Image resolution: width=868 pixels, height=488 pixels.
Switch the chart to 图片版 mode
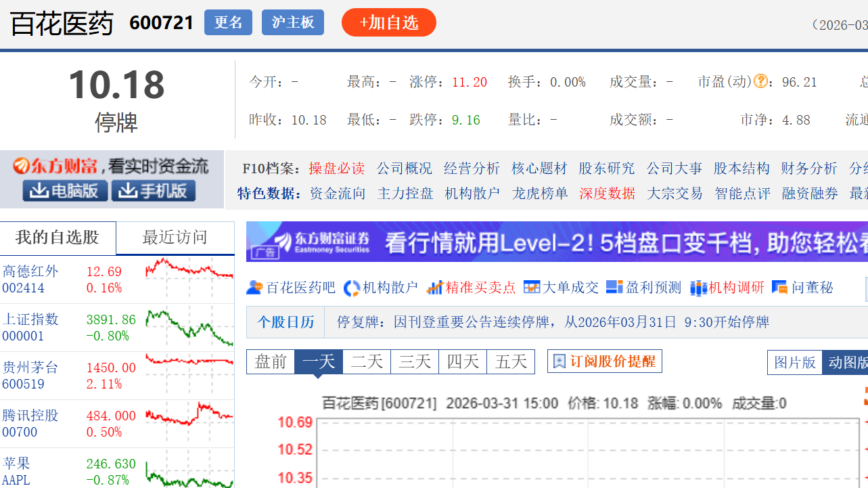(794, 363)
